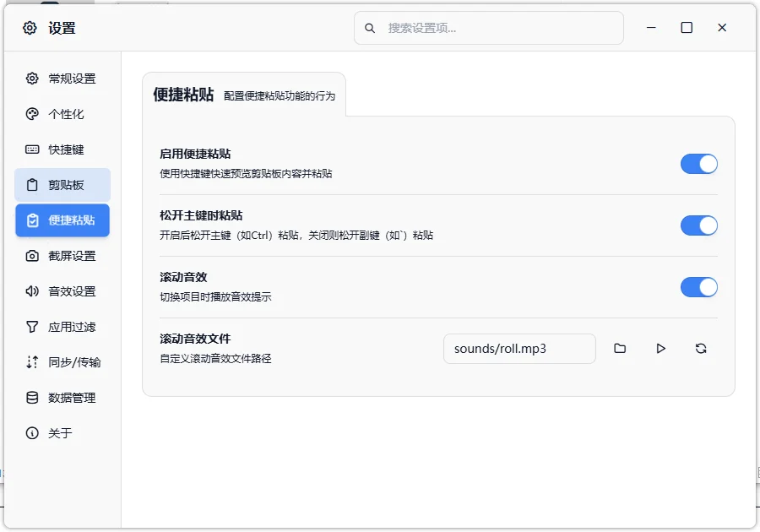Click the 配置便捷粘贴功能的行为 description text
The width and height of the screenshot is (760, 532).
[280, 96]
